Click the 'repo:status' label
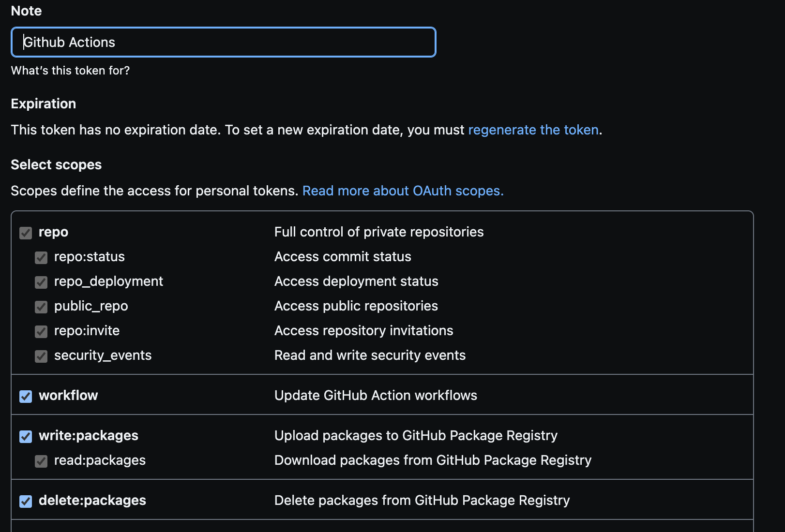 pyautogui.click(x=90, y=256)
